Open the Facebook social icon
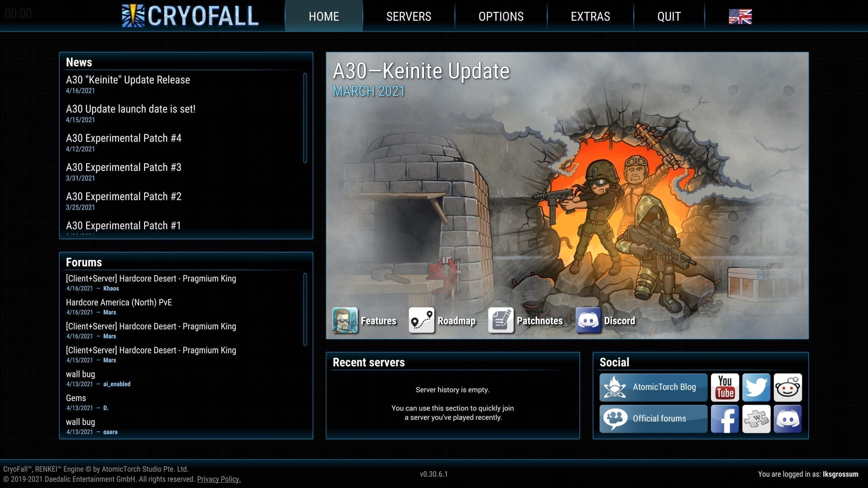Image resolution: width=868 pixels, height=488 pixels. click(x=725, y=419)
